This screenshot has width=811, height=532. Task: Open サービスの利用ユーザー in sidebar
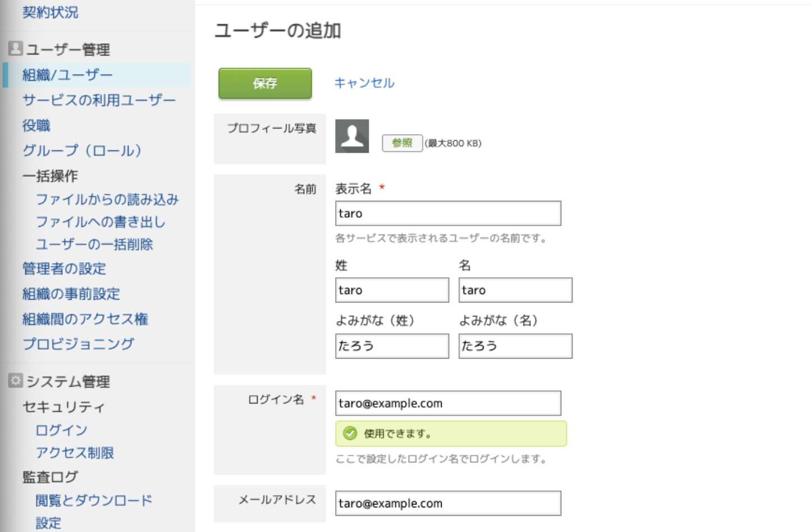(99, 100)
